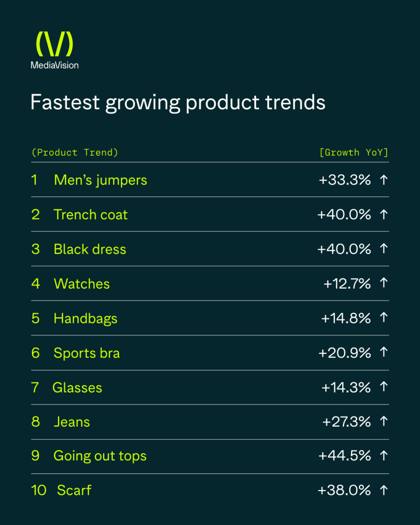Click the Growth YoY column header
The width and height of the screenshot is (420, 525).
[354, 153]
